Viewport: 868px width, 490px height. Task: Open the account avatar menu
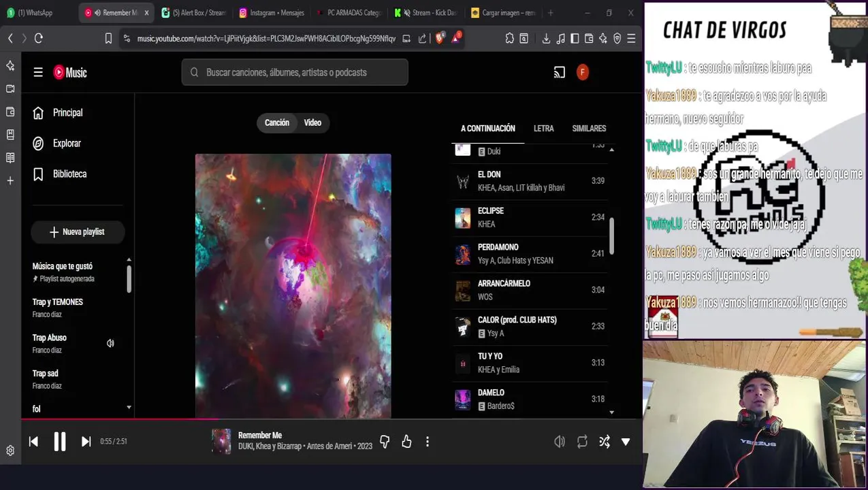(583, 72)
